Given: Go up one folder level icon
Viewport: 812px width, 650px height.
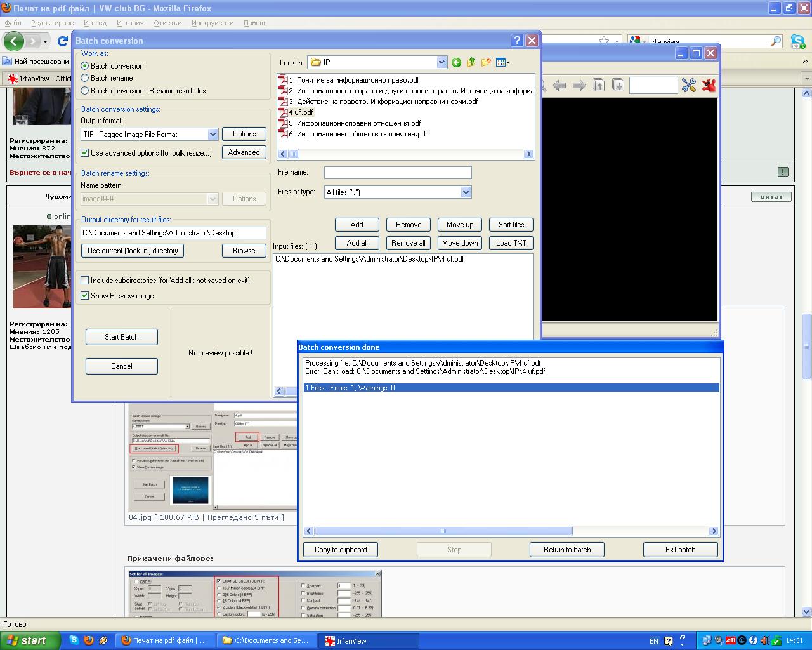Looking at the screenshot, I should tap(471, 62).
